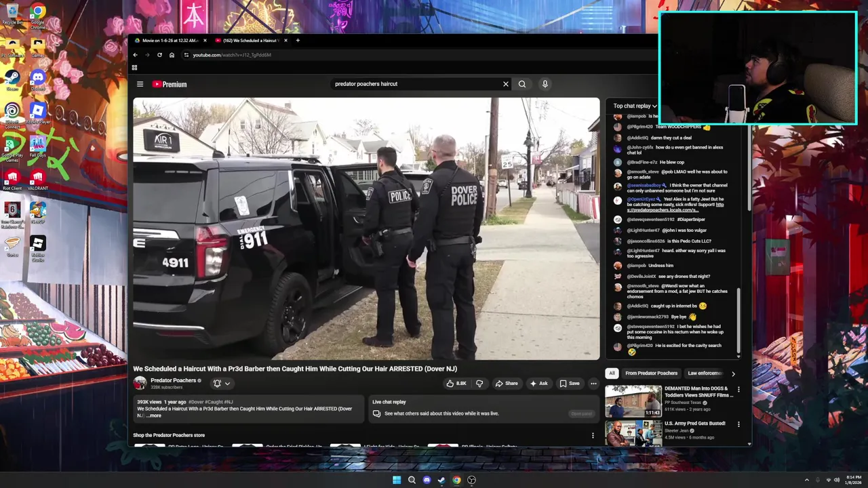
Task: Click the Ask button under the video
Action: coord(539,384)
